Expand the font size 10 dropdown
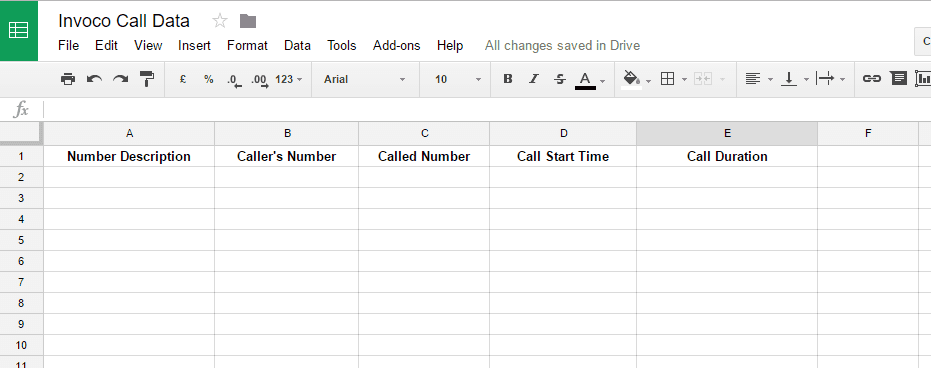This screenshot has width=931, height=368. point(458,79)
